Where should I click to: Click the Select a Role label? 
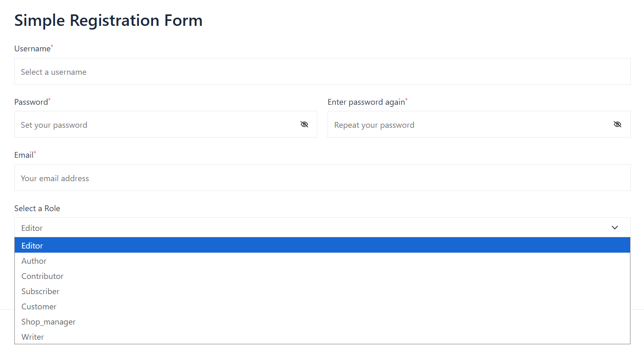[x=37, y=209]
